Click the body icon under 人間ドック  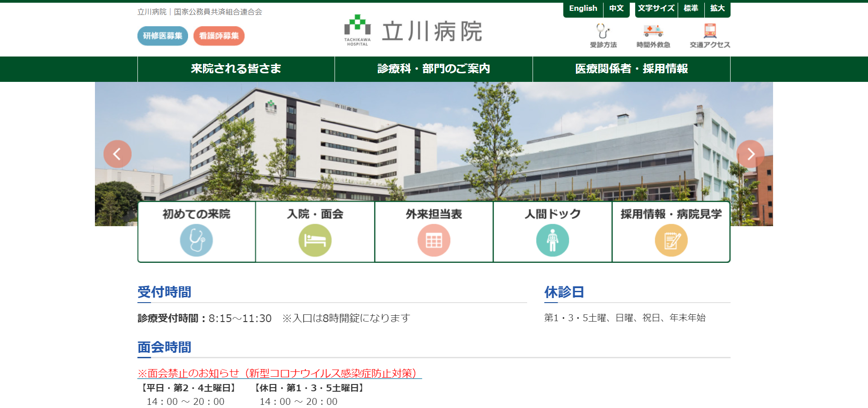click(x=552, y=240)
